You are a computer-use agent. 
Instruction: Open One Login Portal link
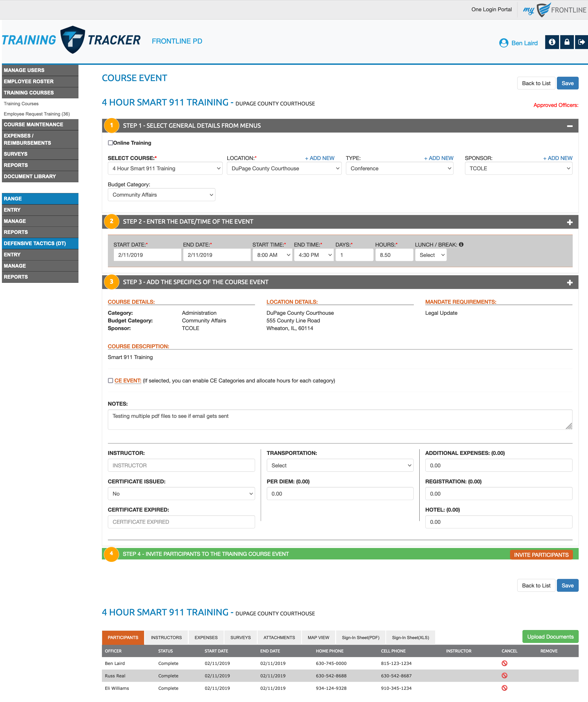[x=491, y=9]
